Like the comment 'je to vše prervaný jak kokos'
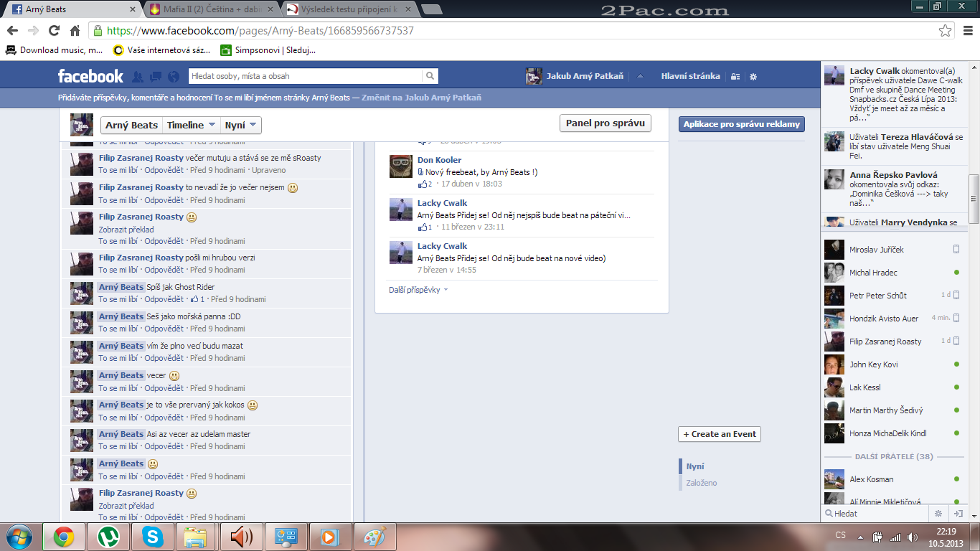 pyautogui.click(x=118, y=418)
